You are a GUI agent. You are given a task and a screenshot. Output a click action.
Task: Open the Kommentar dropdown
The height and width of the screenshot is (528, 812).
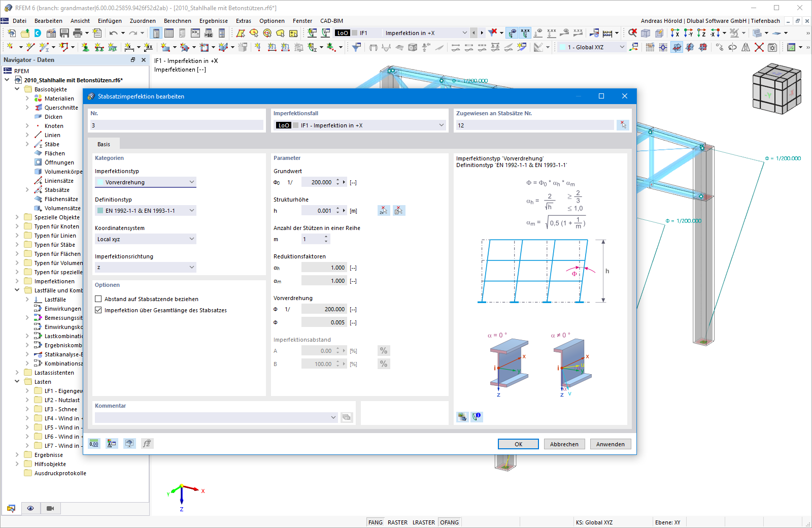(216, 417)
